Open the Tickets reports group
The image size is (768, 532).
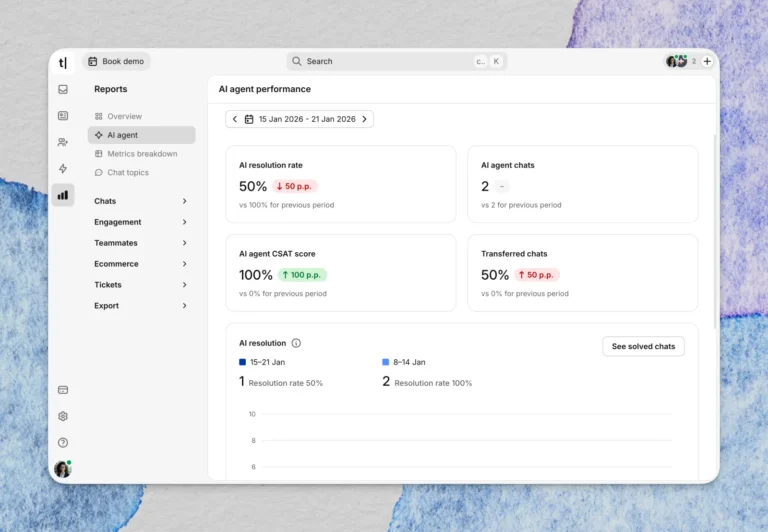pyautogui.click(x=142, y=285)
